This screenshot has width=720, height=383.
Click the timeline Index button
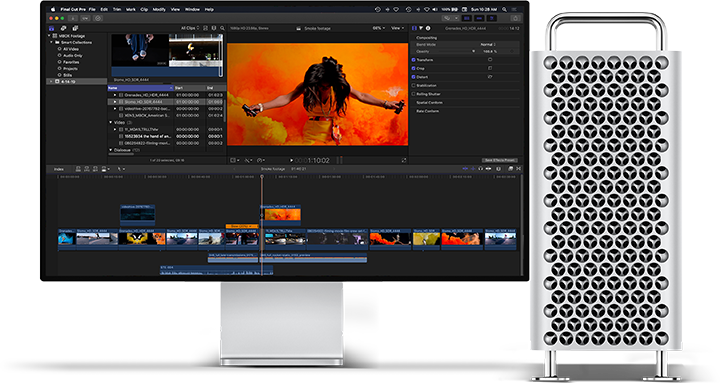coord(59,169)
